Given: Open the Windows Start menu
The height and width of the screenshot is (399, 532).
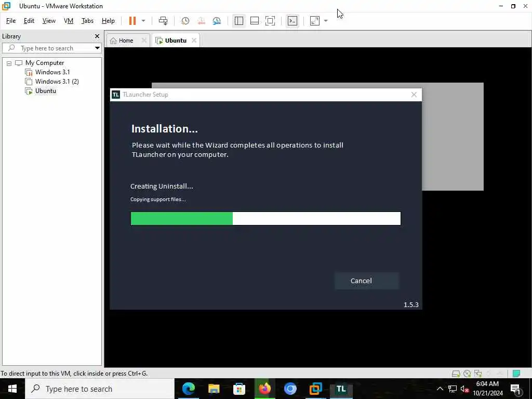Looking at the screenshot, I should [x=12, y=389].
